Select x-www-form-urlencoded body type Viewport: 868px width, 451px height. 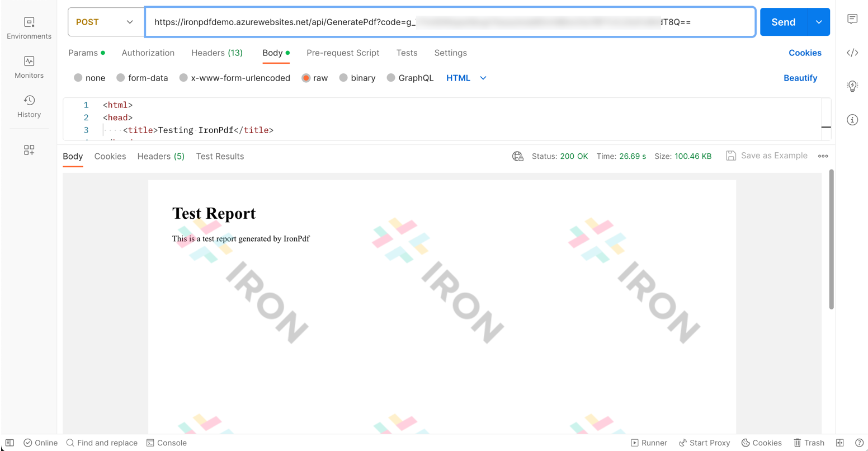tap(234, 78)
